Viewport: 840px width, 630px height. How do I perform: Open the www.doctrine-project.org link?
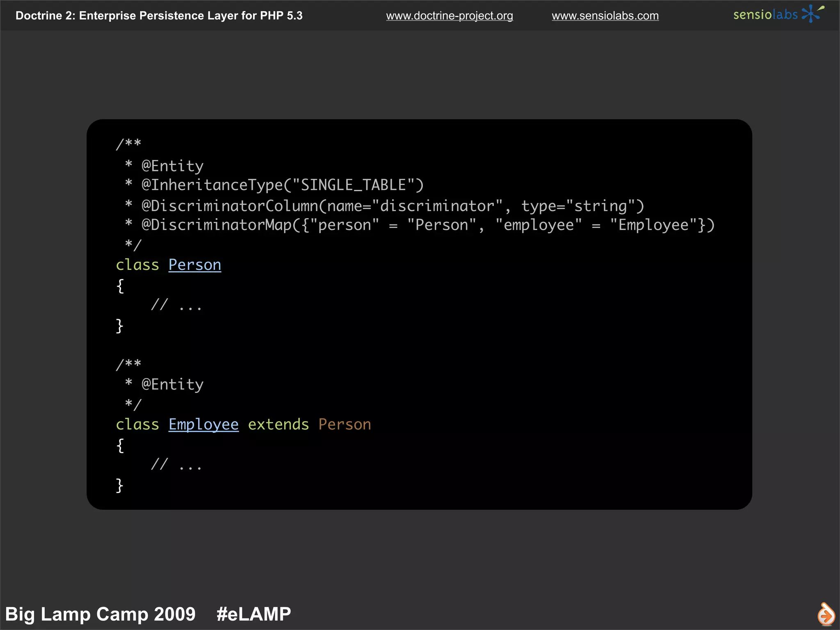tap(450, 16)
